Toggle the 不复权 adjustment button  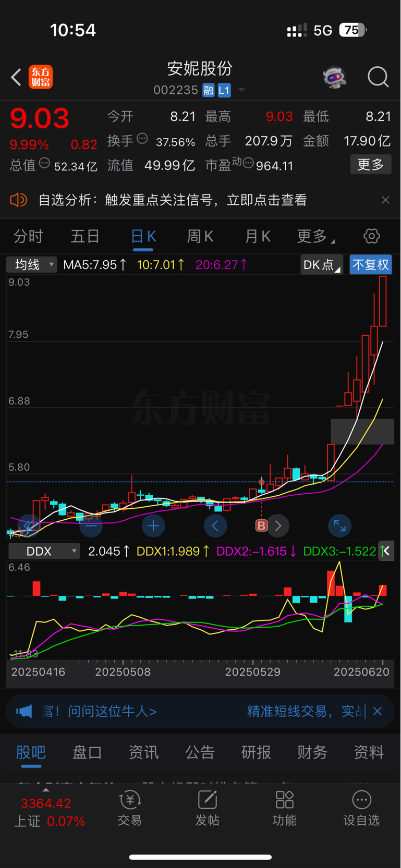click(371, 265)
